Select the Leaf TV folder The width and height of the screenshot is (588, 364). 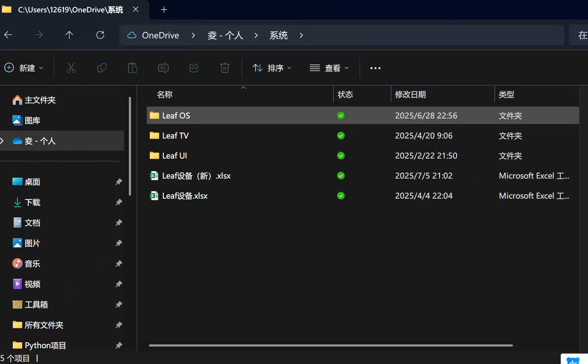tap(175, 136)
